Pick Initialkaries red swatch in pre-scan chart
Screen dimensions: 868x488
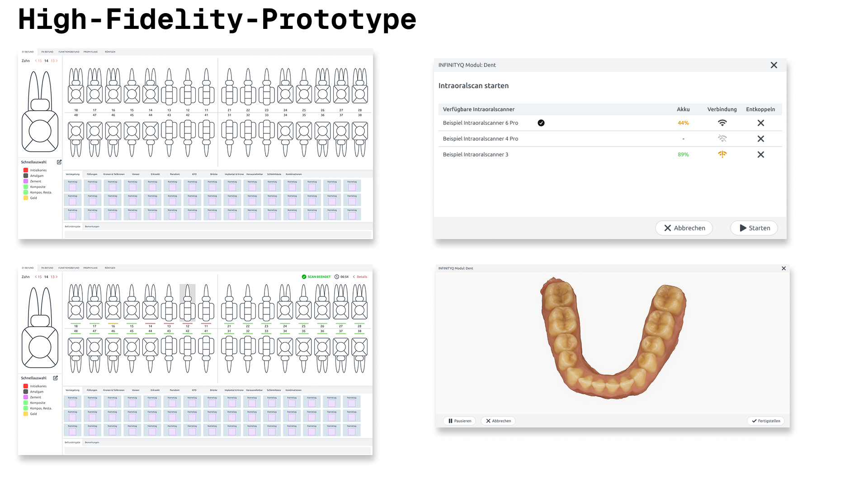pyautogui.click(x=26, y=170)
